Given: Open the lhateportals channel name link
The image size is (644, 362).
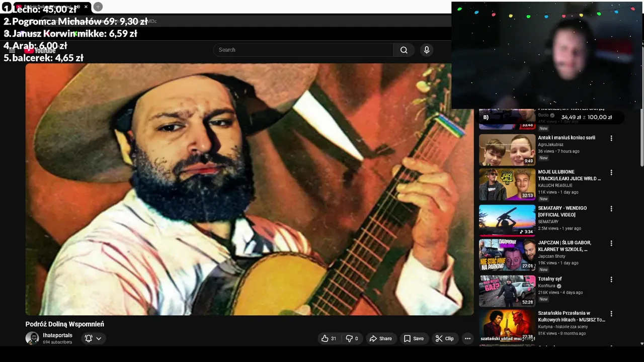Looking at the screenshot, I should (57, 335).
